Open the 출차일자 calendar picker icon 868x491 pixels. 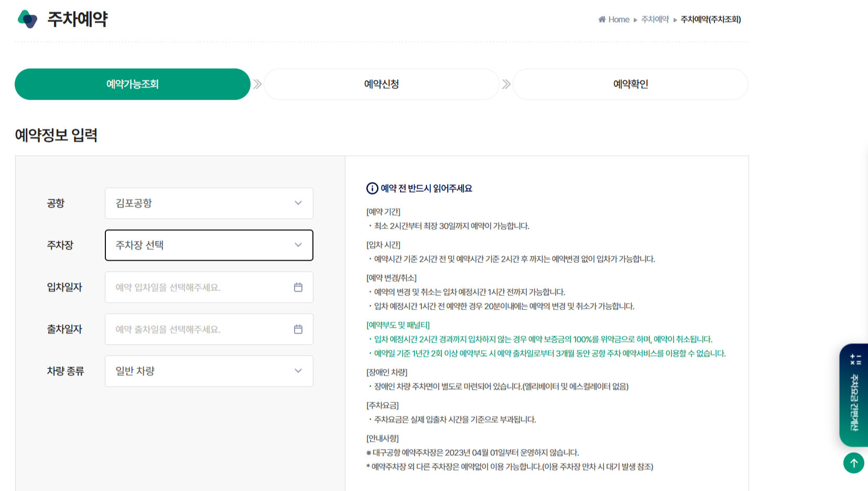click(x=299, y=329)
